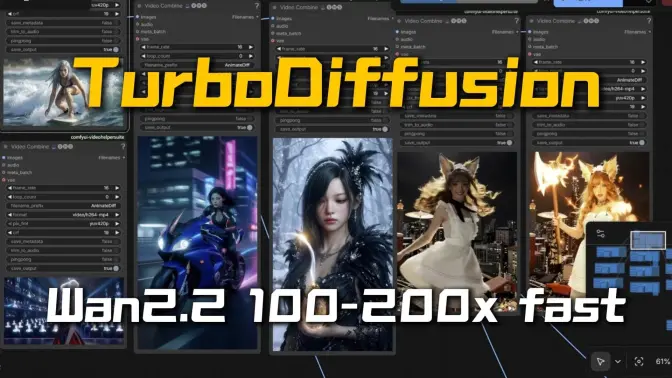Click images input socket on motorcycle node
The image size is (672, 378).
coord(138,17)
